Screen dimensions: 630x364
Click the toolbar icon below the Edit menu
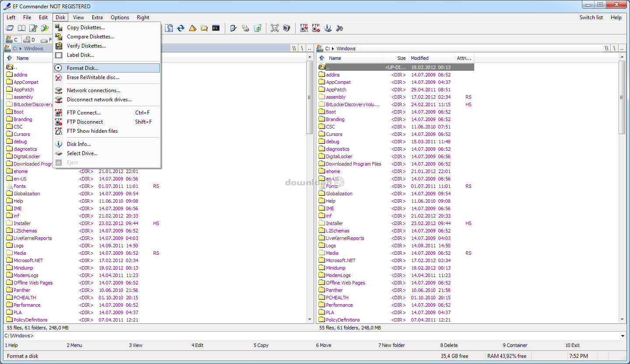pos(45,28)
